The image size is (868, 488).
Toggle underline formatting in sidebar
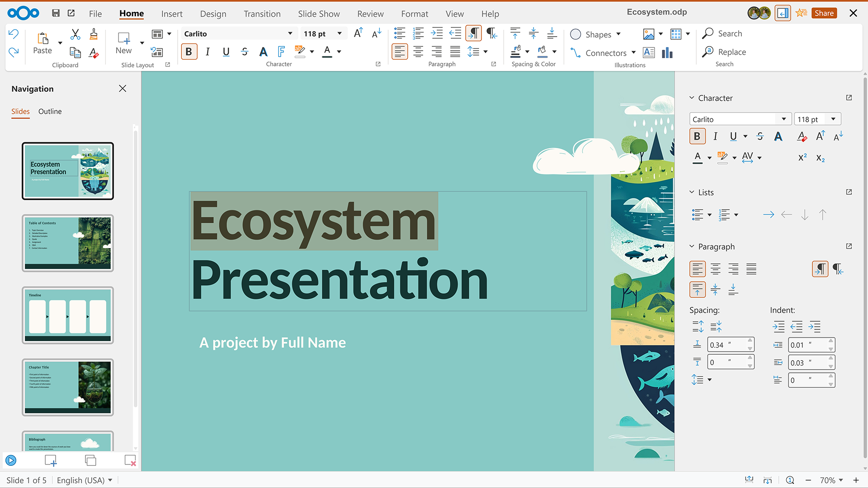732,136
